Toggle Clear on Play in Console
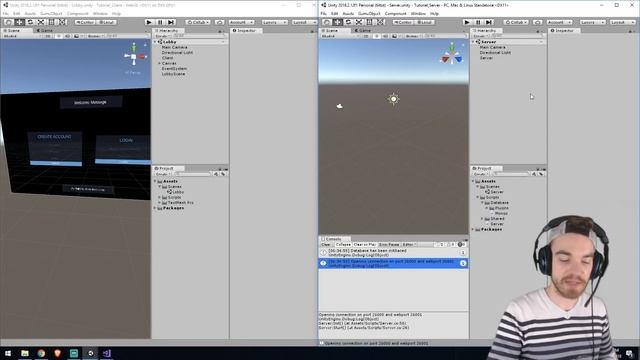Image resolution: width=640 pixels, height=360 pixels. tap(364, 244)
